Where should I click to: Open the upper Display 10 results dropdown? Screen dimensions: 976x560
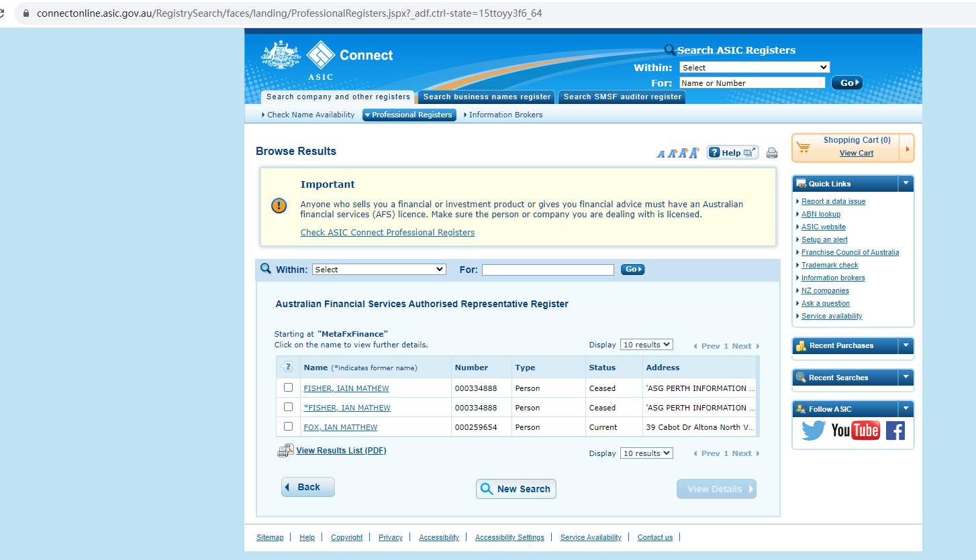click(646, 345)
